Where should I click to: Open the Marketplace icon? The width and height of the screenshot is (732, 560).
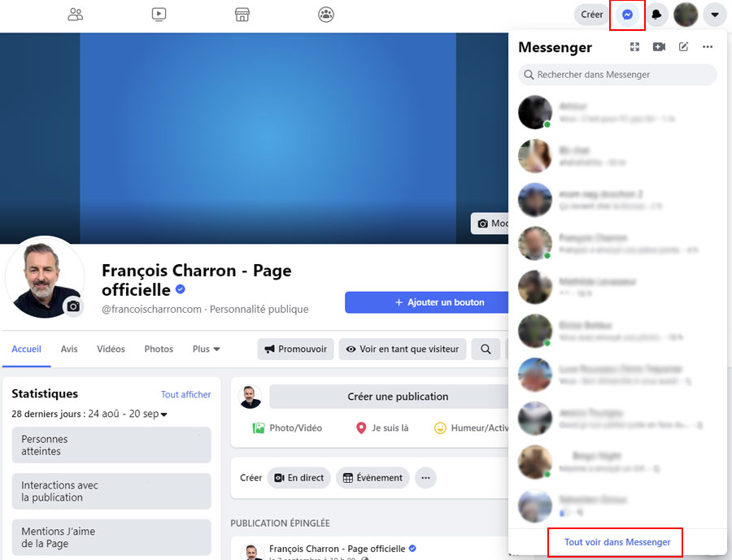242,14
